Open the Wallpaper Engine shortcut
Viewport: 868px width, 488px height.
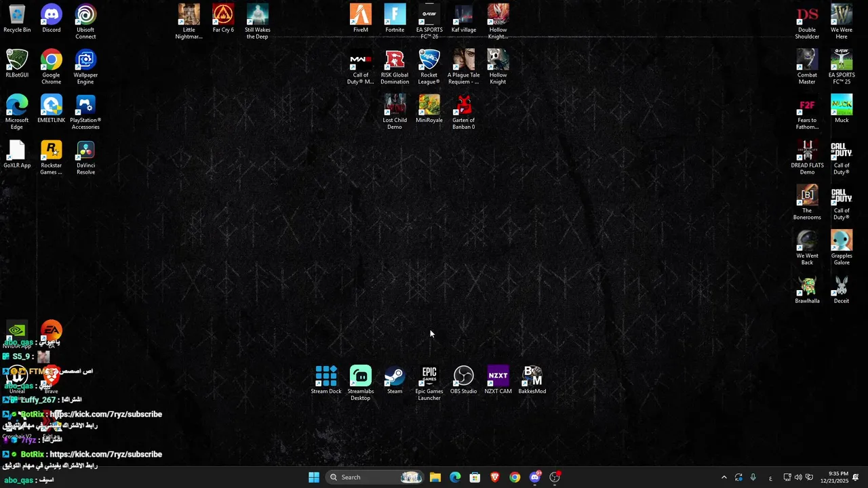pos(85,67)
